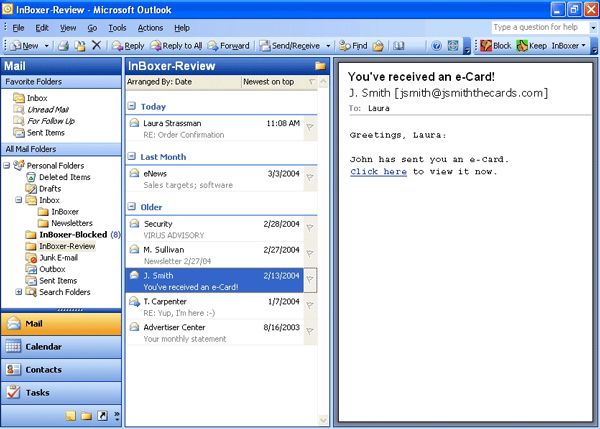Viewport: 600px width, 429px height.
Task: Click the Folder List icon at bottom
Action: (x=86, y=416)
